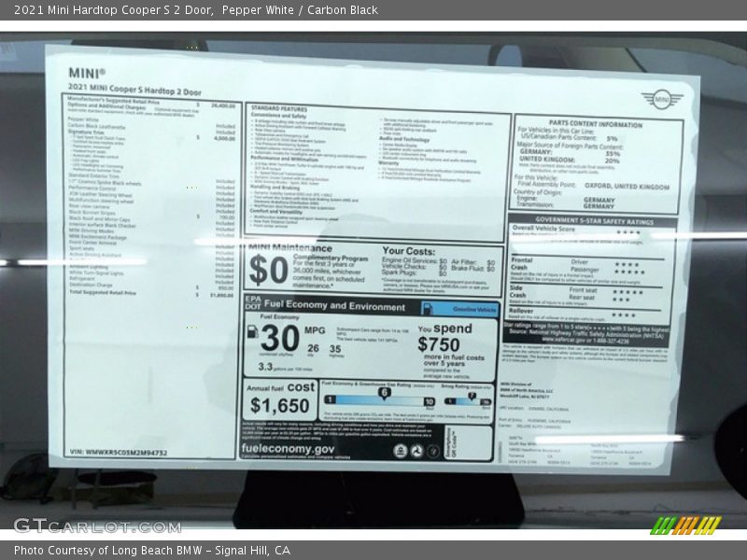Click the 'Signature Trim' option line
Image resolution: width=747 pixels, height=560 pixels.
point(151,133)
